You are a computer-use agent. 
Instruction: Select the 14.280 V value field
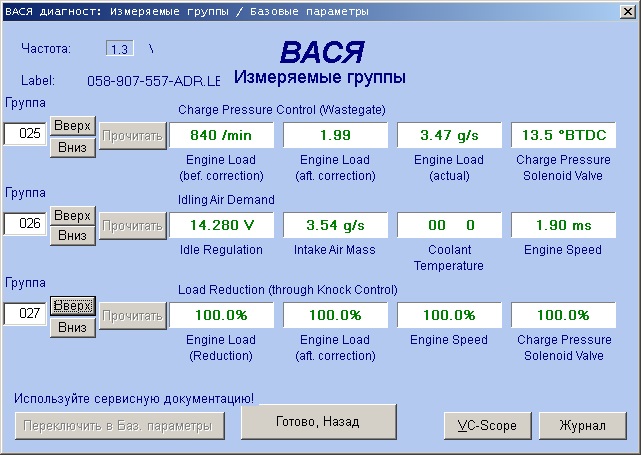tap(221, 225)
